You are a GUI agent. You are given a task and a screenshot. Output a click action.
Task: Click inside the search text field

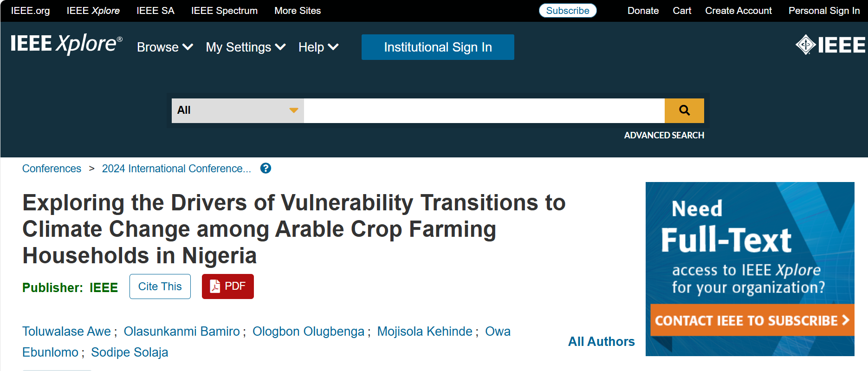pyautogui.click(x=484, y=111)
